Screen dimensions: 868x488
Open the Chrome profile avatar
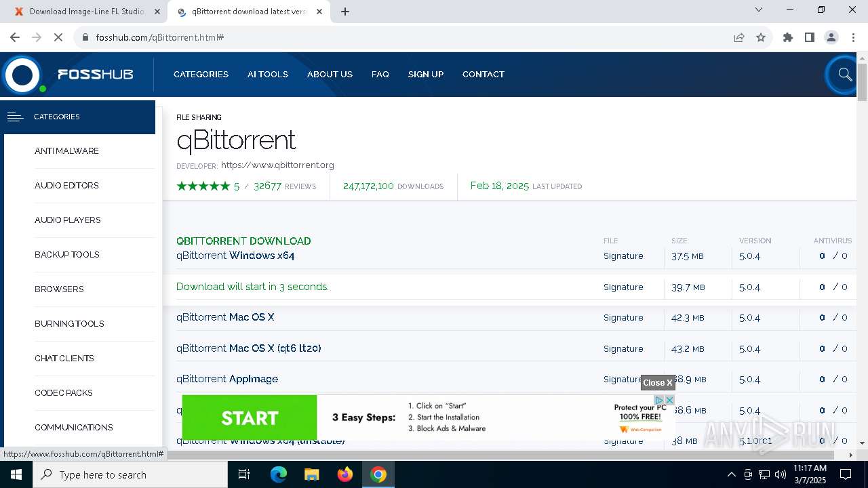[831, 37]
